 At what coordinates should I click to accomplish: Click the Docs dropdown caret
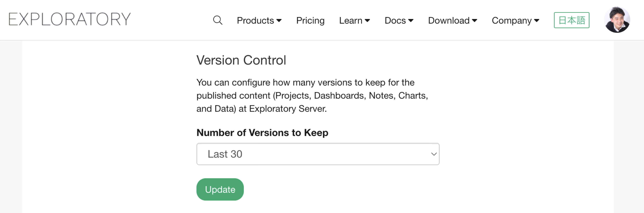coord(411,20)
